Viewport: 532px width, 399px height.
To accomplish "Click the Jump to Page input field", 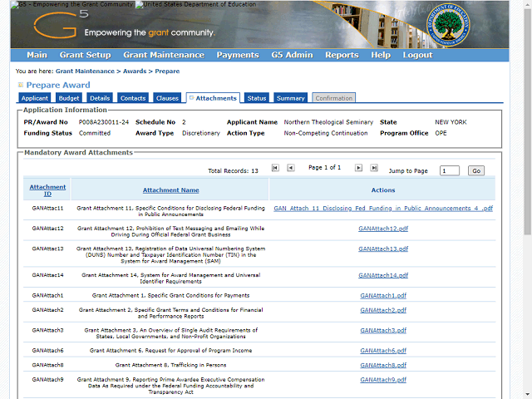I will click(449, 170).
